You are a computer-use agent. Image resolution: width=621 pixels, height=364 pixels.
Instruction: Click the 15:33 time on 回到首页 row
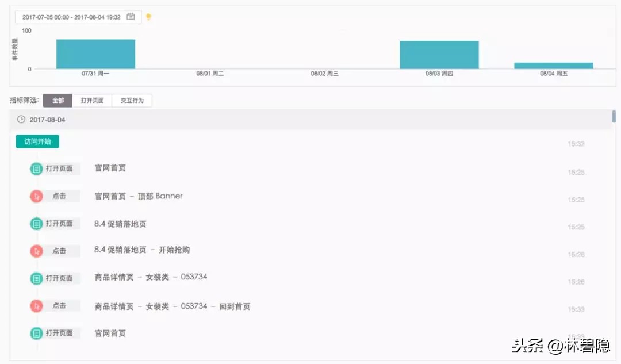[576, 309]
